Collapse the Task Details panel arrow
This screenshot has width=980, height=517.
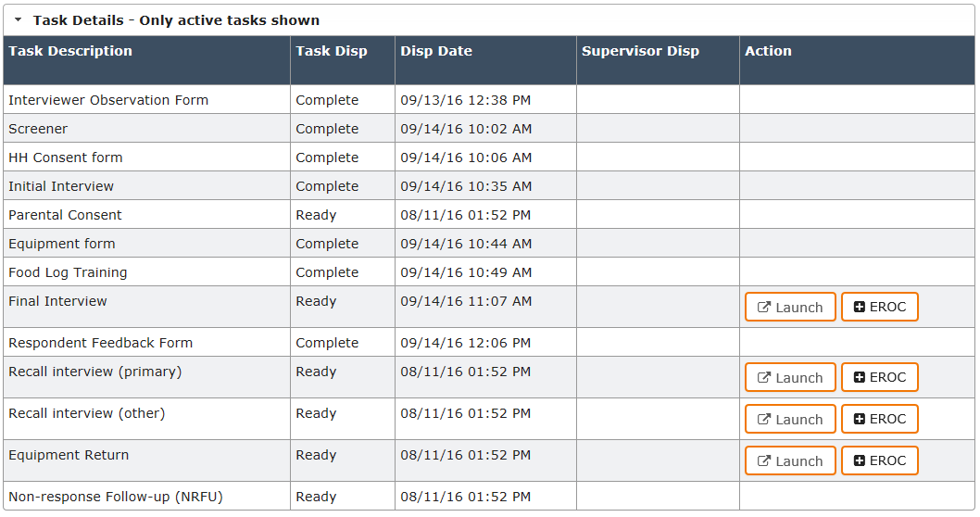coord(18,19)
